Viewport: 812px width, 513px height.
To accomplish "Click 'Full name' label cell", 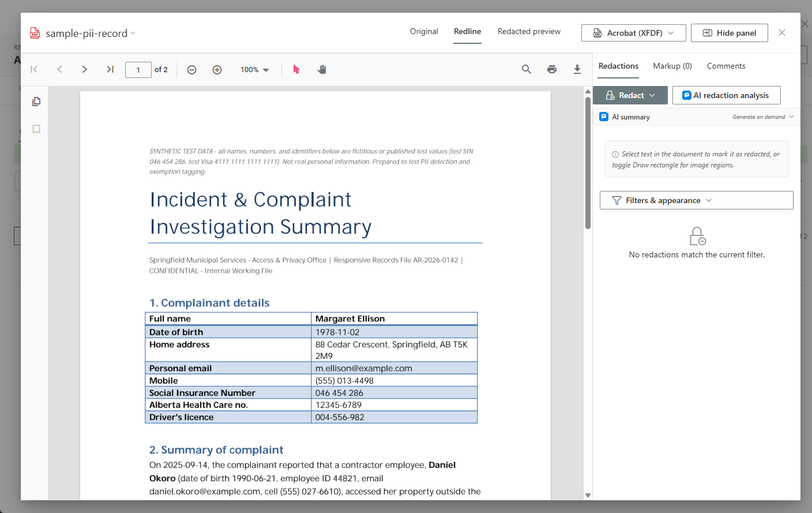I will point(228,319).
